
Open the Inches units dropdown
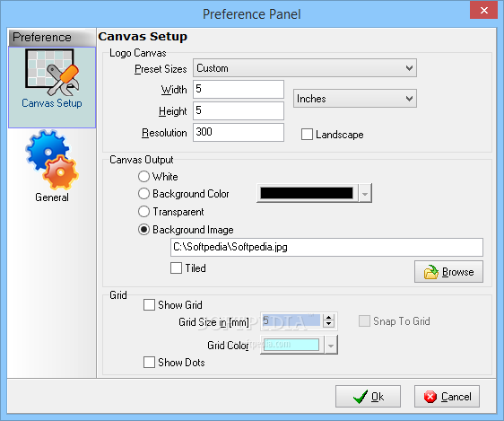pyautogui.click(x=355, y=99)
